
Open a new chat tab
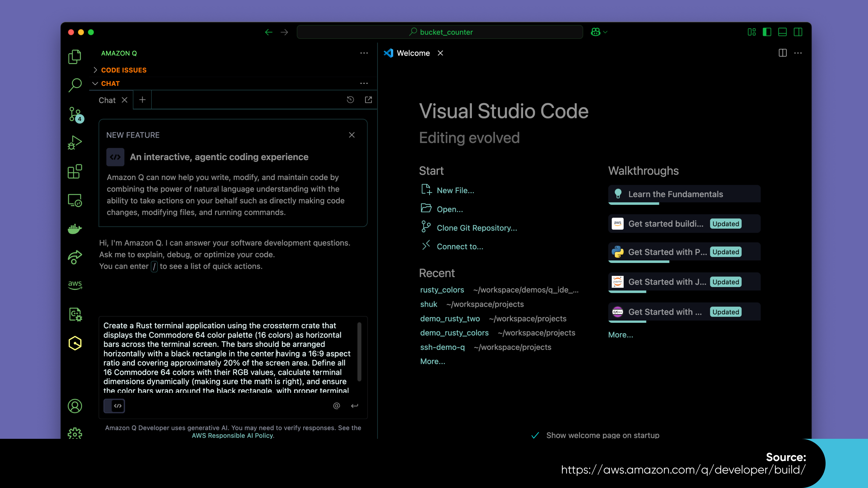pos(142,100)
